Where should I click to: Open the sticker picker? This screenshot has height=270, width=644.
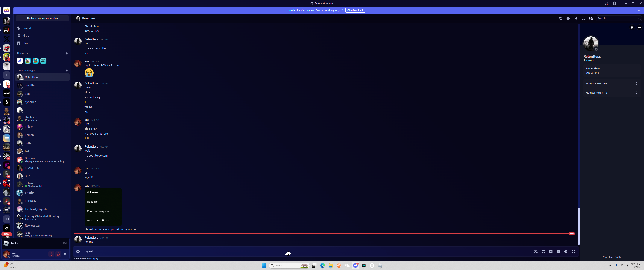tap(558, 251)
